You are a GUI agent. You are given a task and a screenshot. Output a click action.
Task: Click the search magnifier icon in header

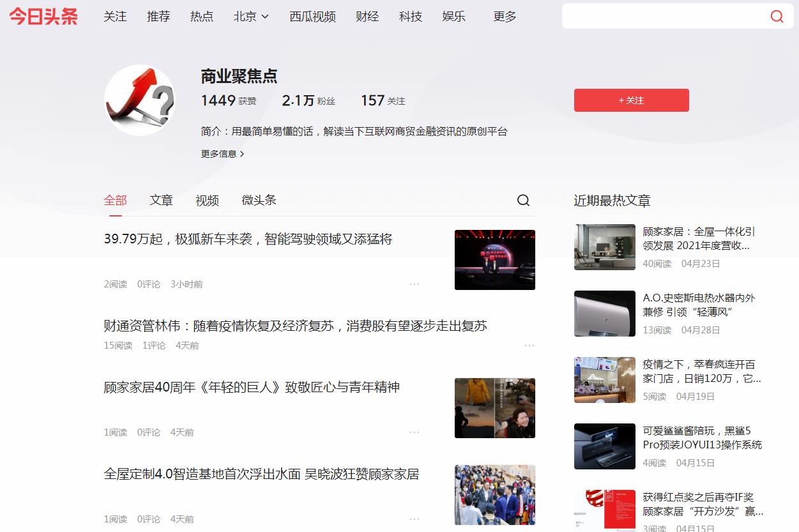point(777,17)
